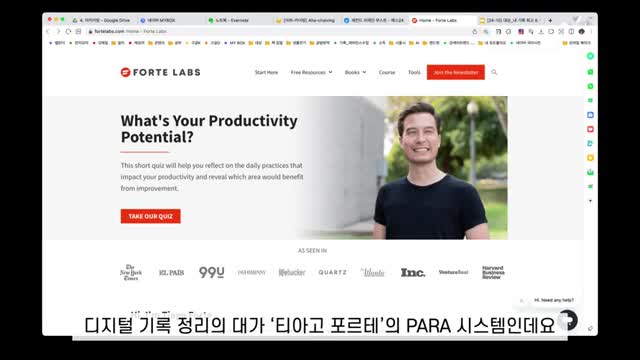Go back with the browser back arrow
The height and width of the screenshot is (360, 640).
click(x=48, y=31)
